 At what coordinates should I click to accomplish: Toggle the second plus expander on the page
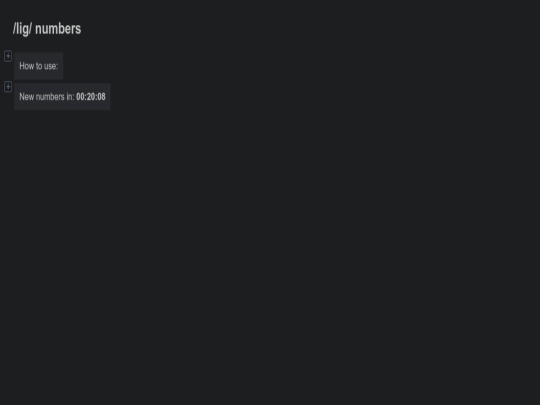coord(8,87)
